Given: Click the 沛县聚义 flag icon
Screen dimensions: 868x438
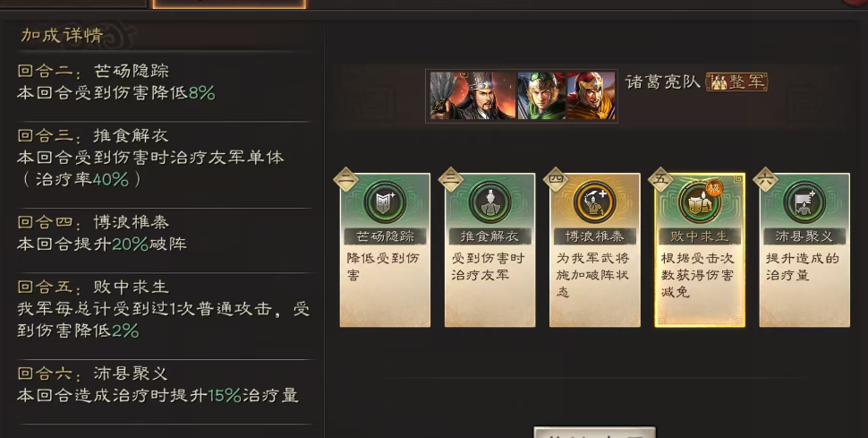Looking at the screenshot, I should pos(804,202).
